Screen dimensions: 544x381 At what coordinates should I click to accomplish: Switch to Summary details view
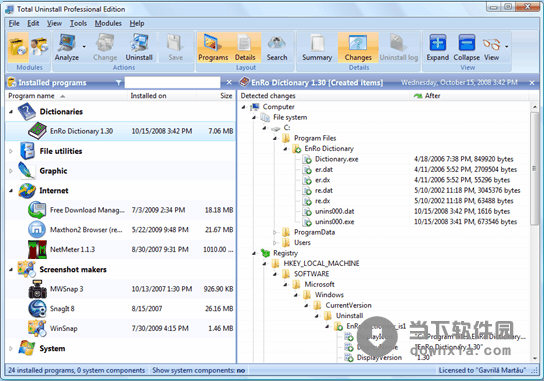click(x=317, y=48)
